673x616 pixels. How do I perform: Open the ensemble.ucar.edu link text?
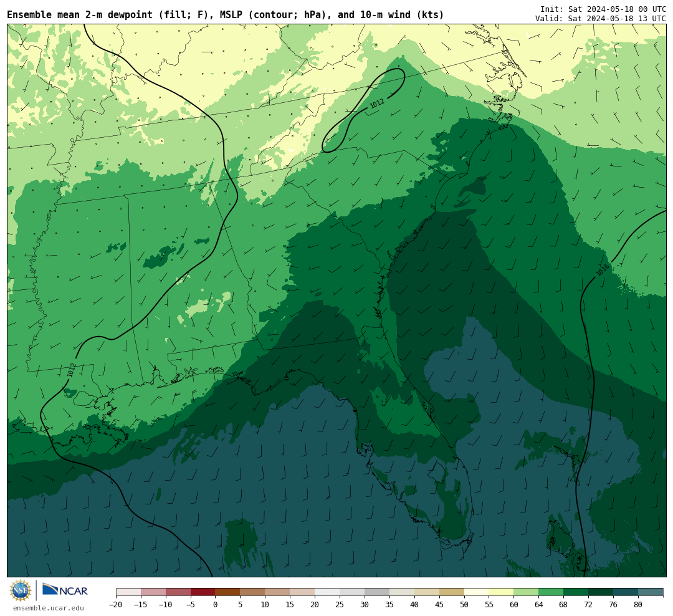coord(49,608)
